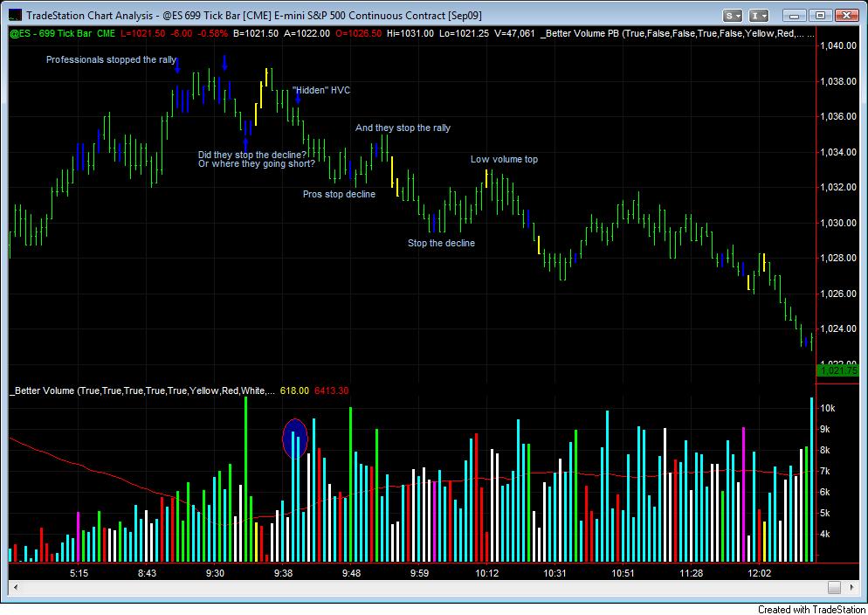Select the blue ellipse on the volume bars

point(295,439)
